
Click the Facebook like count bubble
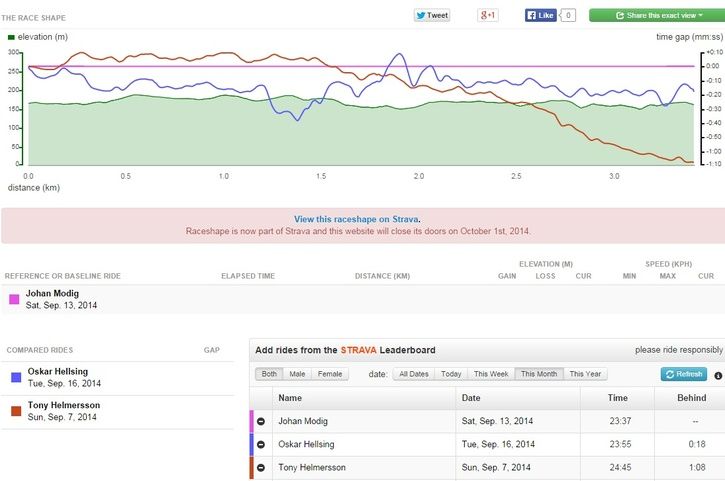pos(568,15)
